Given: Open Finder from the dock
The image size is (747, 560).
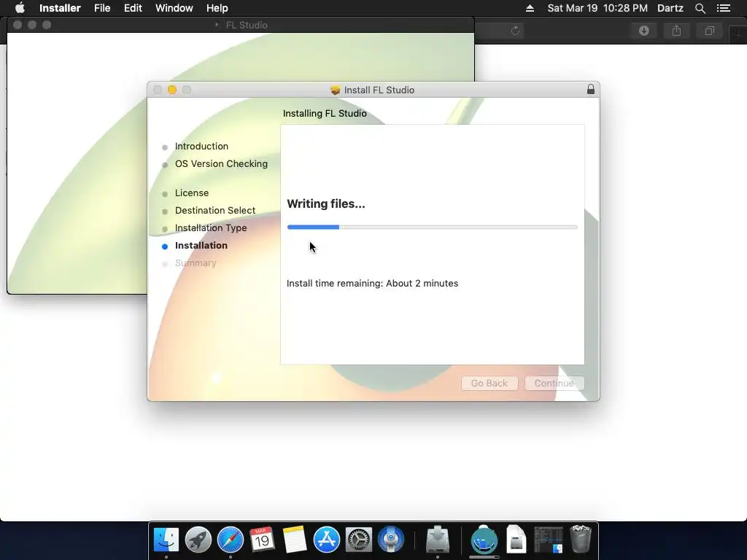Looking at the screenshot, I should (166, 540).
